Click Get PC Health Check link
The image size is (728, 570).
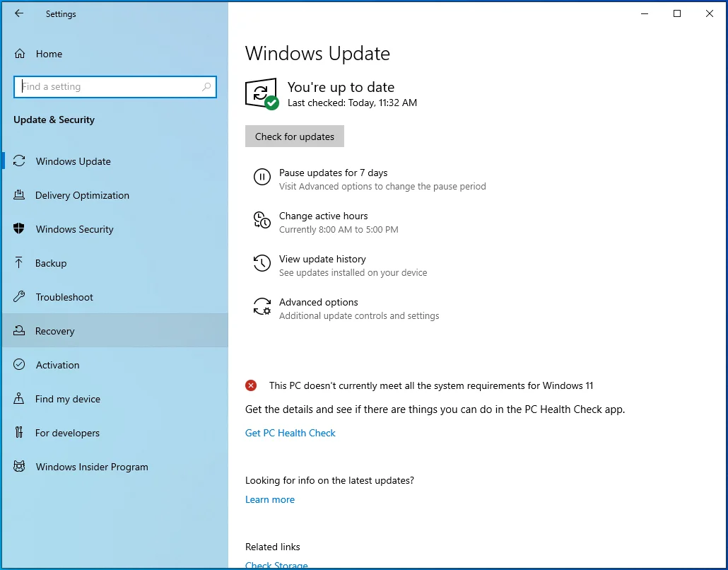coord(290,433)
